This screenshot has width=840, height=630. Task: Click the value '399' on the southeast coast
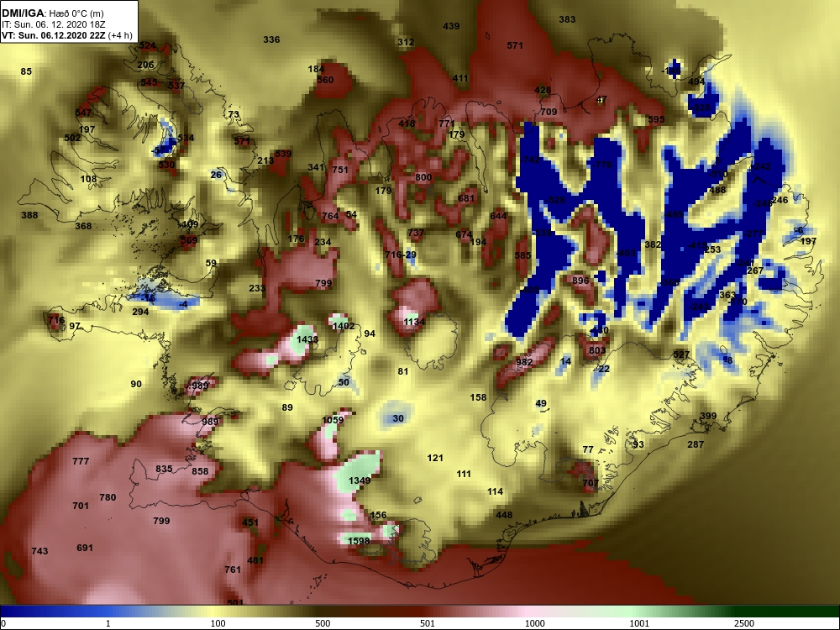pos(708,417)
